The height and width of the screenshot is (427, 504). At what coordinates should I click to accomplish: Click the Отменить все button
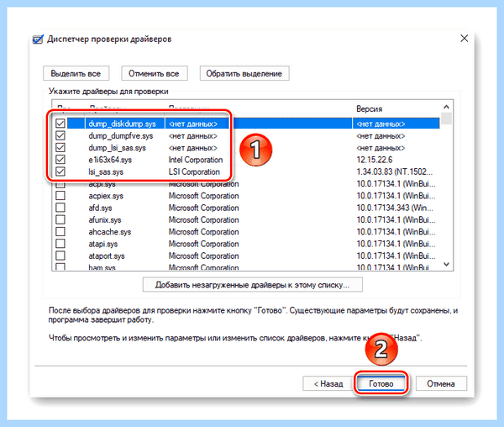(154, 74)
